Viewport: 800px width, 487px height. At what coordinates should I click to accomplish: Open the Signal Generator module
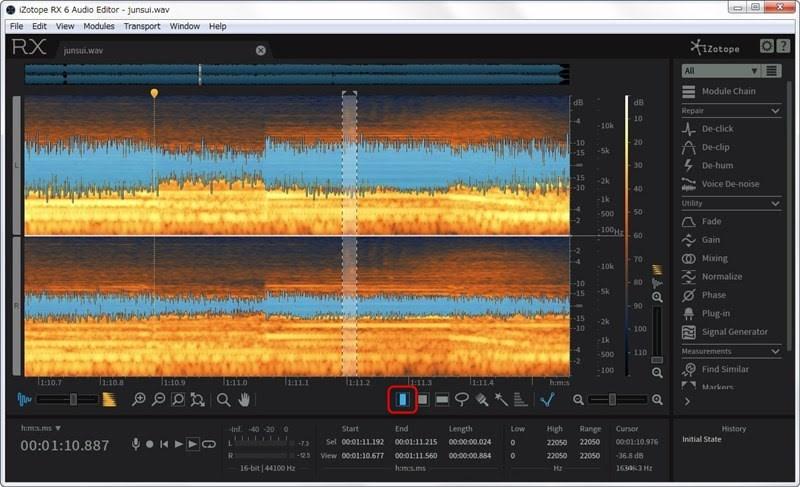click(x=724, y=331)
